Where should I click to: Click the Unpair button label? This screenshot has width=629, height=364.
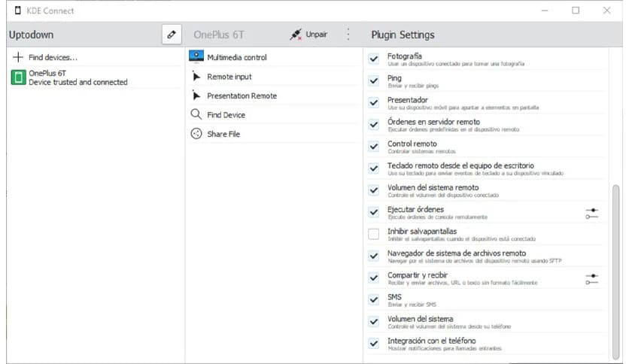pyautogui.click(x=317, y=35)
